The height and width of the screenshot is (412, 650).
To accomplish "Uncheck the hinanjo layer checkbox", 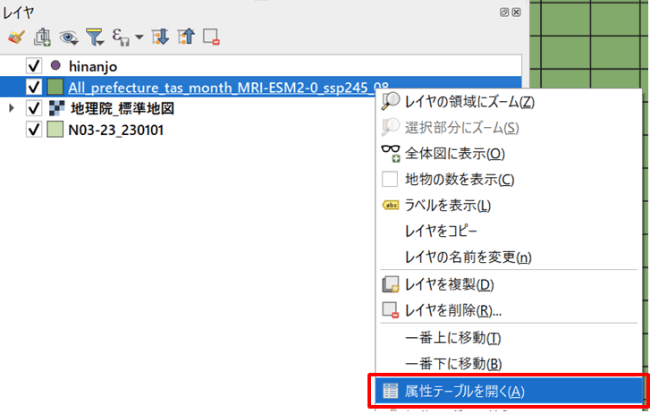I will [34, 64].
